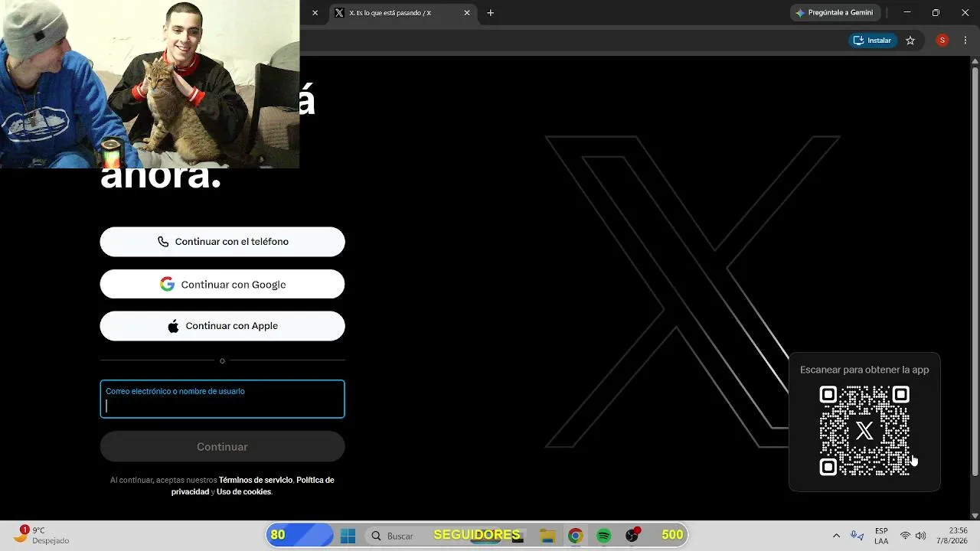Show hidden system tray icons
This screenshot has width=980, height=551.
coord(836,536)
